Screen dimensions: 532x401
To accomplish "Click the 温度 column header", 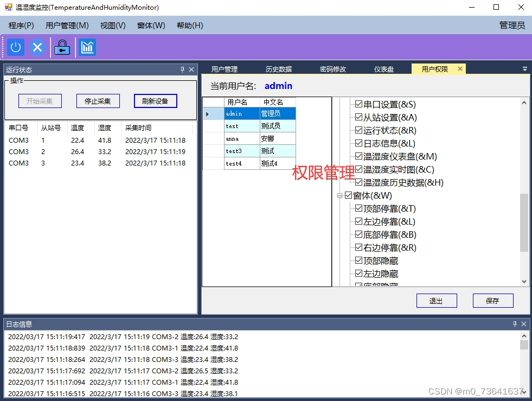I will pyautogui.click(x=81, y=128).
